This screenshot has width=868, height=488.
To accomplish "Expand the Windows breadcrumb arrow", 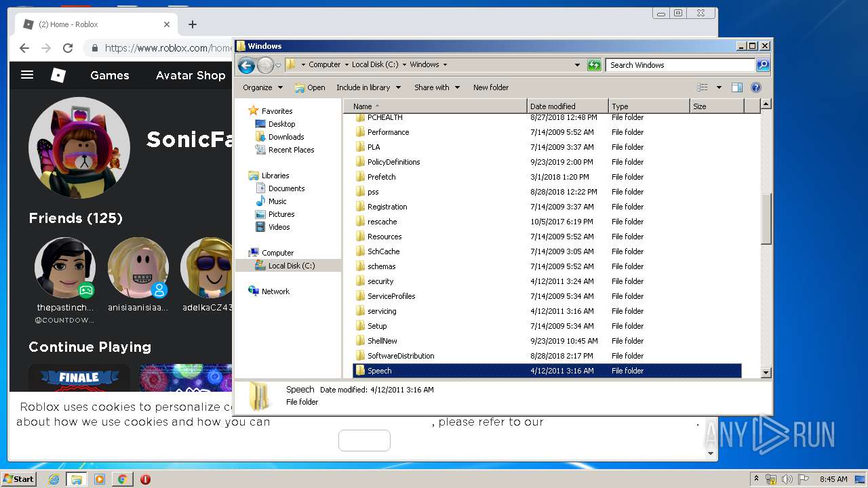I will [x=445, y=65].
